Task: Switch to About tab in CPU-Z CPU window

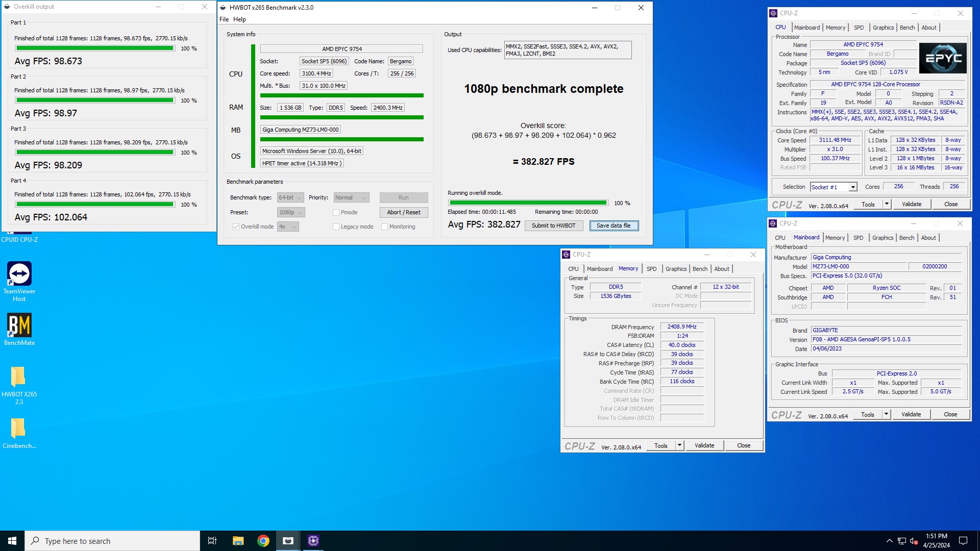Action: tap(929, 28)
